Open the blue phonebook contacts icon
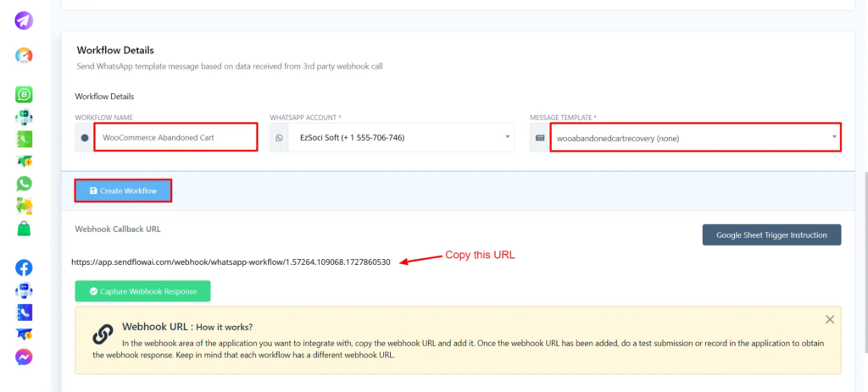868x392 pixels. coord(24,312)
